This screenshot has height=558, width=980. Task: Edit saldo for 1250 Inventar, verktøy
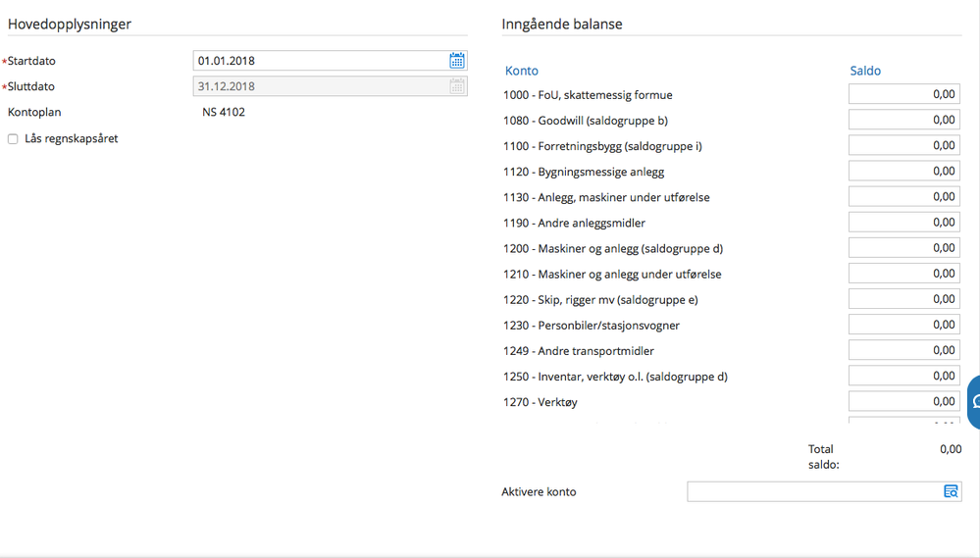[903, 377]
